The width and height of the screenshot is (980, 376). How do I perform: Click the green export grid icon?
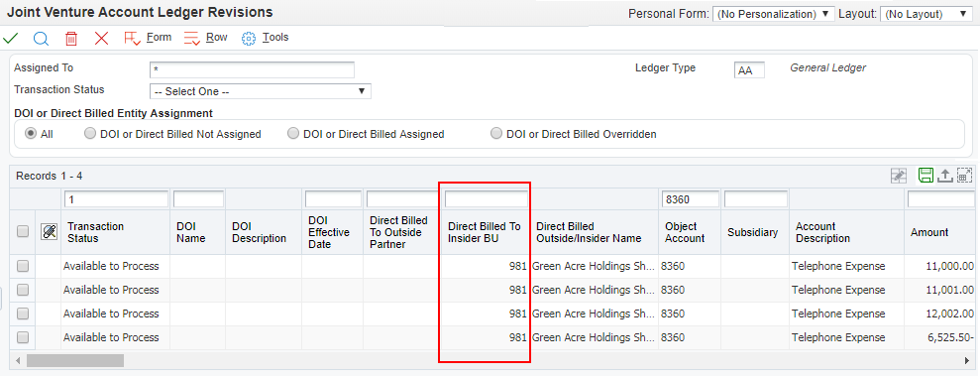(926, 176)
